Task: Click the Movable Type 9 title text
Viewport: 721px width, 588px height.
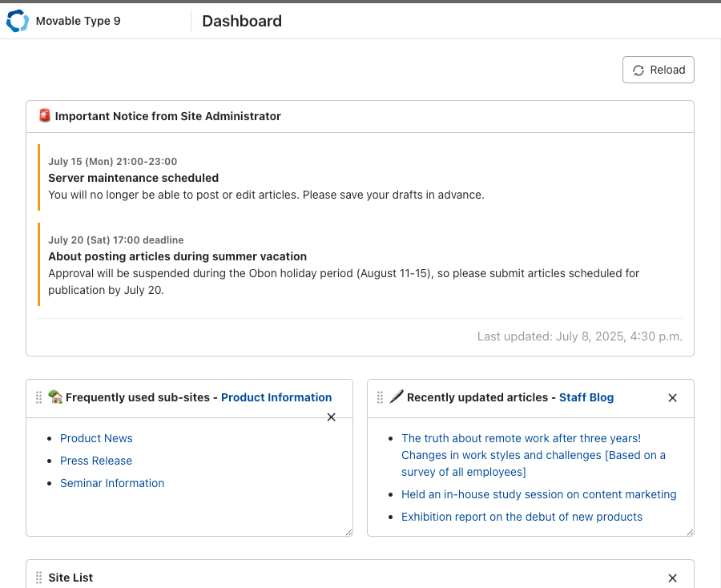Action: [78, 21]
